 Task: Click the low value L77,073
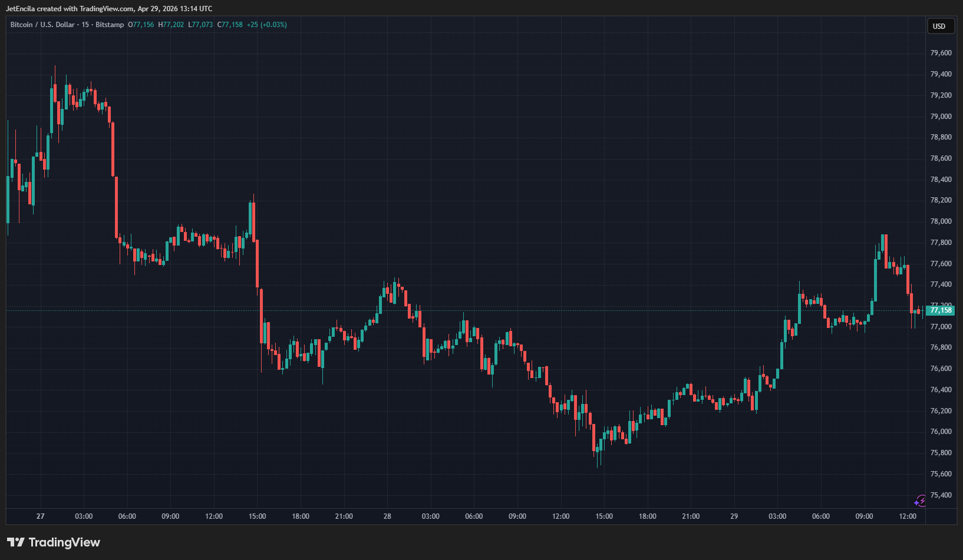200,25
